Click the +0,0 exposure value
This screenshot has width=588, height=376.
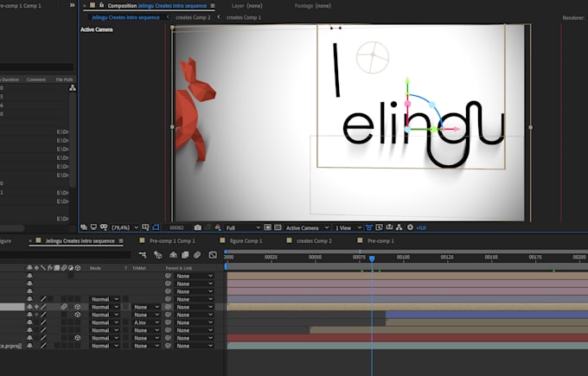tap(421, 227)
